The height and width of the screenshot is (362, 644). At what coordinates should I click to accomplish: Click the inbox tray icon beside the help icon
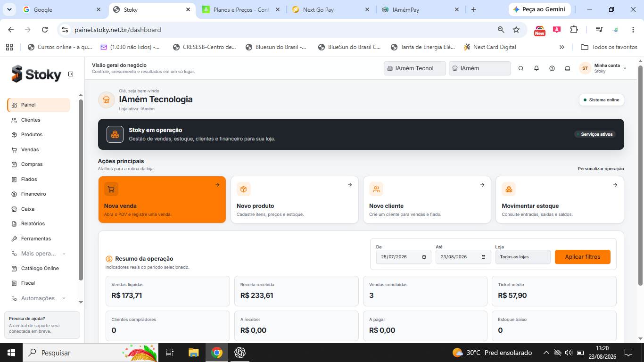click(x=568, y=68)
